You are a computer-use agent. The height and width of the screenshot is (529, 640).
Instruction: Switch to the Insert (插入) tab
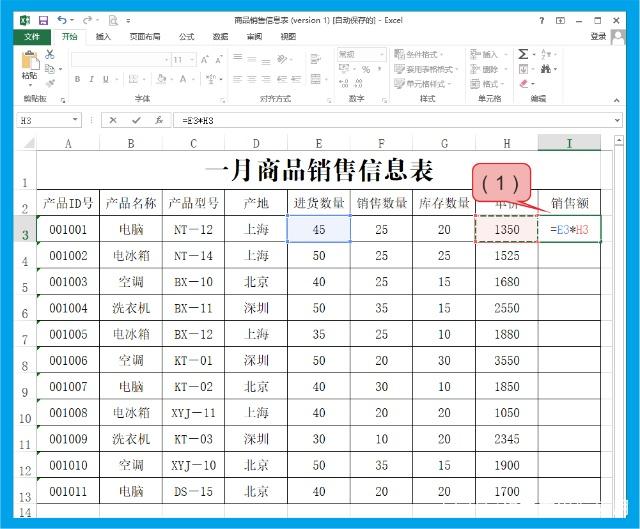(x=103, y=37)
